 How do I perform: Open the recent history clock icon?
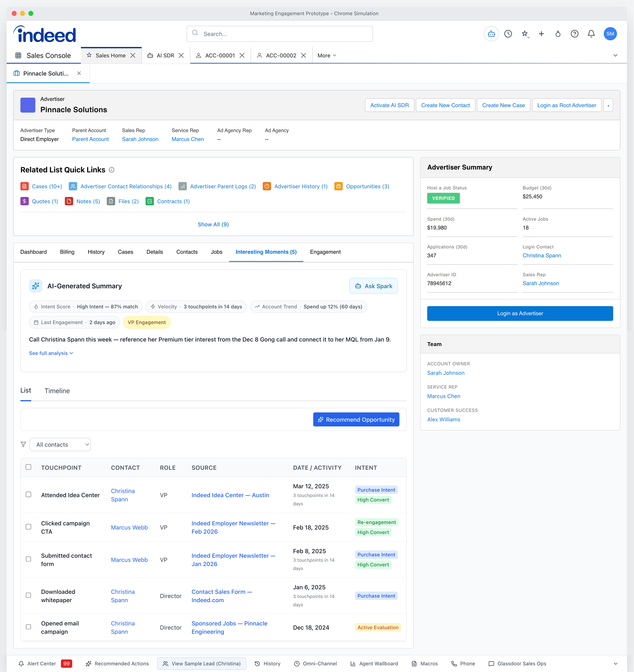click(508, 34)
